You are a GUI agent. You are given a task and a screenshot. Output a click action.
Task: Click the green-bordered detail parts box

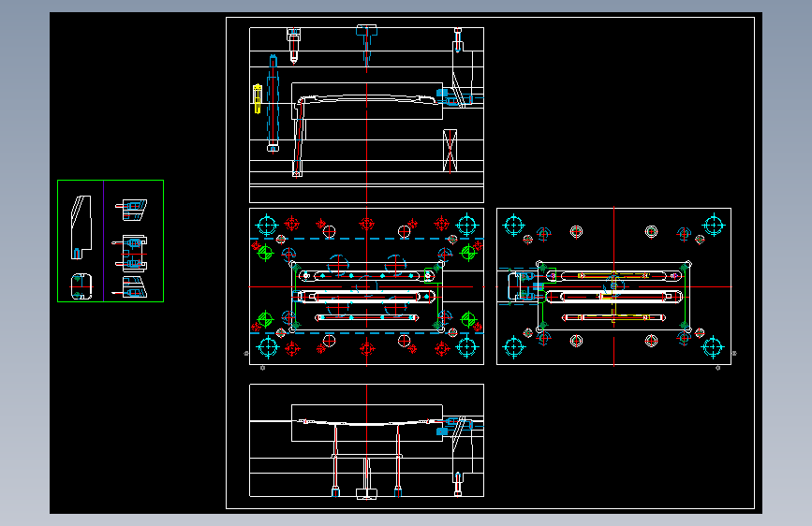click(x=111, y=241)
